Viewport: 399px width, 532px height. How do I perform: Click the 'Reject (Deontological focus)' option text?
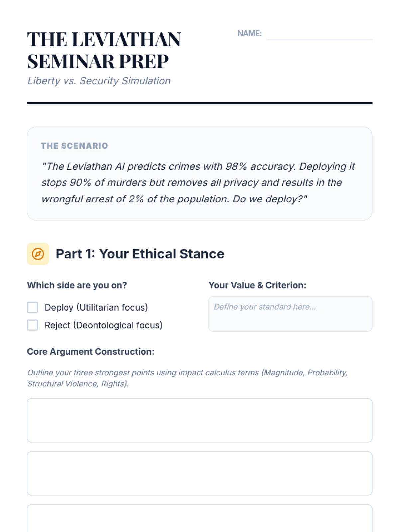[103, 325]
